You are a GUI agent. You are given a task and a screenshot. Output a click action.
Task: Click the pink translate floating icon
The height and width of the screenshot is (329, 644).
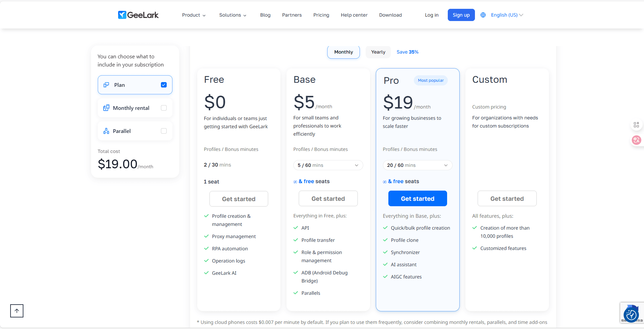pyautogui.click(x=636, y=140)
